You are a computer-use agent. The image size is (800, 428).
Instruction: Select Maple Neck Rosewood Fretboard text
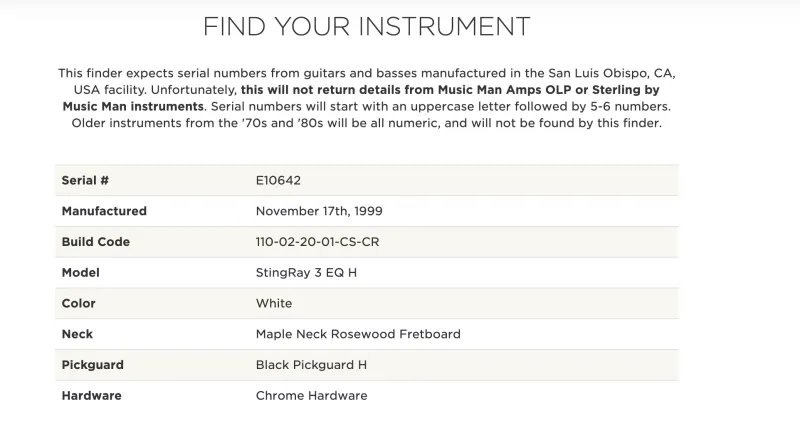pos(358,334)
